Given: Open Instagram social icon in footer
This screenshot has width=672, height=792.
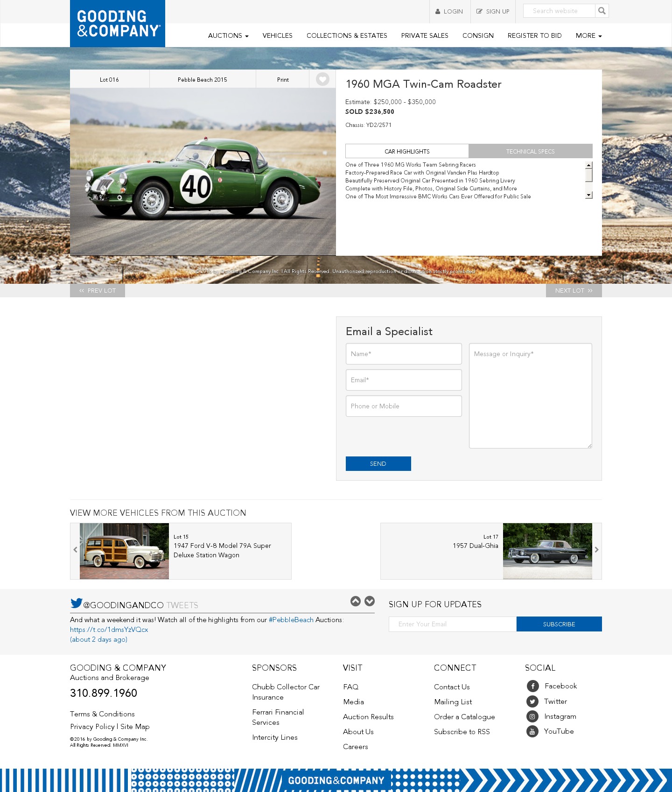Looking at the screenshot, I should [532, 716].
